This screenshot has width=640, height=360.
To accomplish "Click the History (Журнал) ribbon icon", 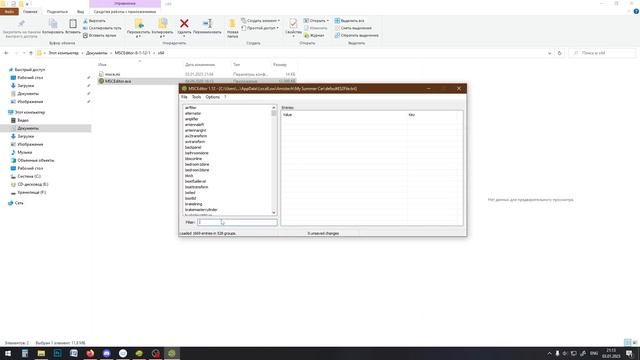I will click(314, 36).
